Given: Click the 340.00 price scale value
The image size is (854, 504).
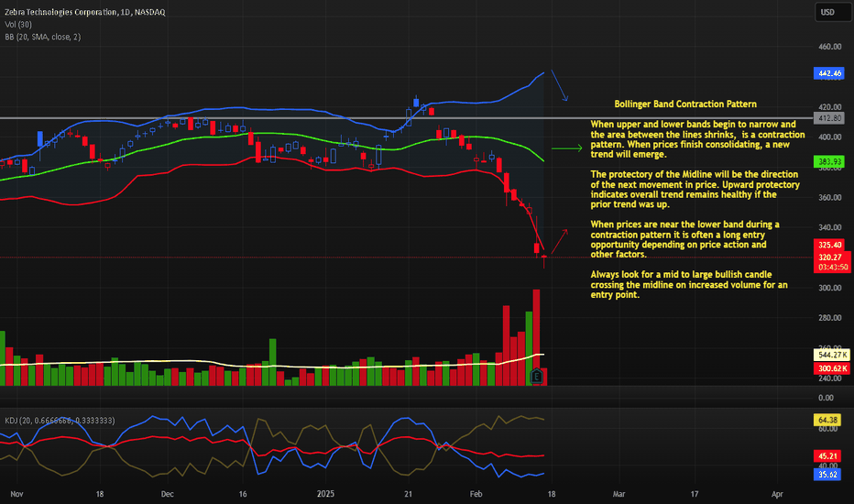Looking at the screenshot, I should coord(830,227).
